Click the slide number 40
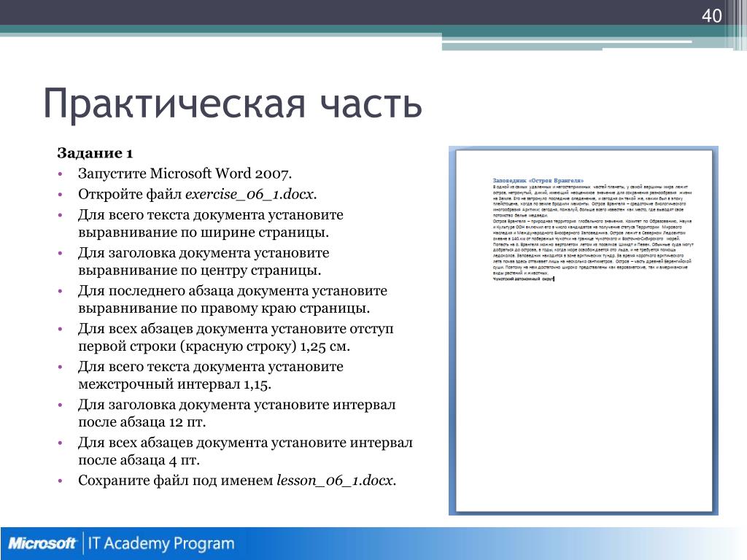Screen dimensions: 747x560 711,16
